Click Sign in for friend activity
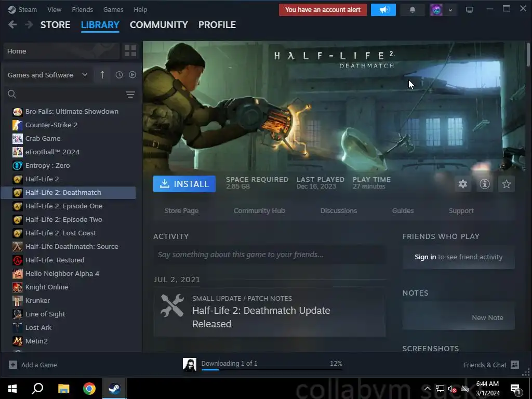Screen dimensions: 532x399 tap(425, 257)
